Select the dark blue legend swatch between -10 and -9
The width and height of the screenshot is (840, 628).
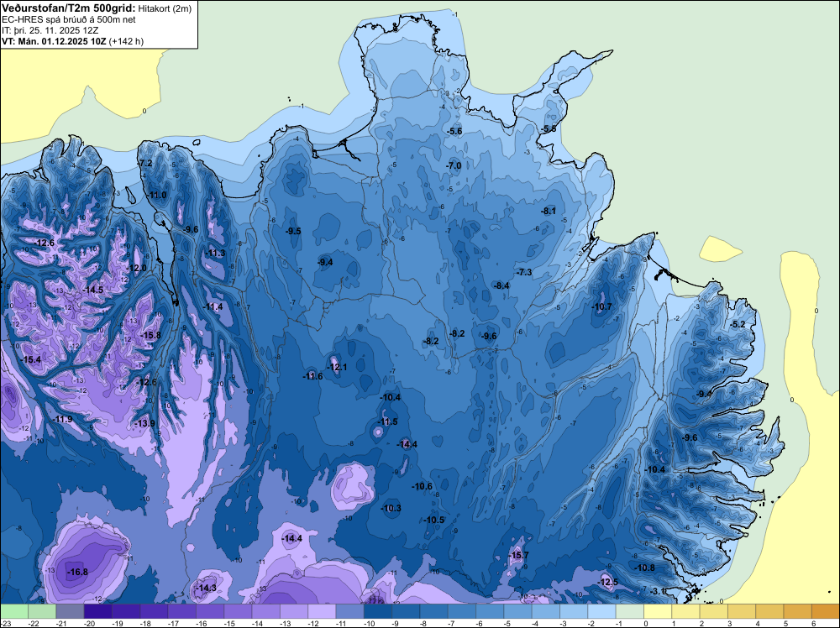tap(378, 611)
